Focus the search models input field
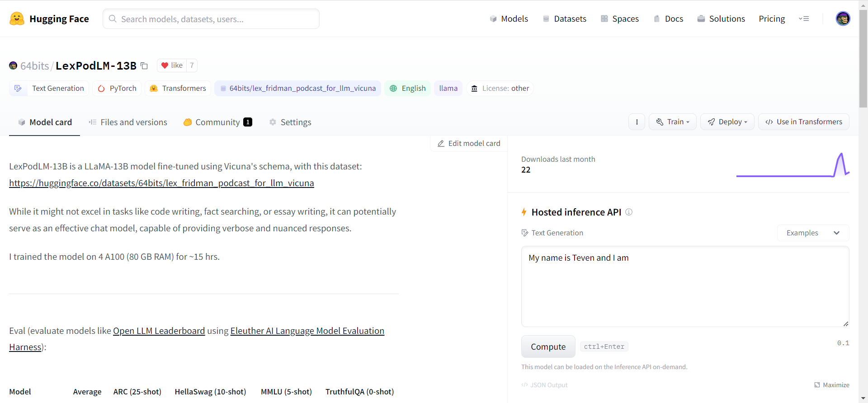868x403 pixels. pos(211,19)
